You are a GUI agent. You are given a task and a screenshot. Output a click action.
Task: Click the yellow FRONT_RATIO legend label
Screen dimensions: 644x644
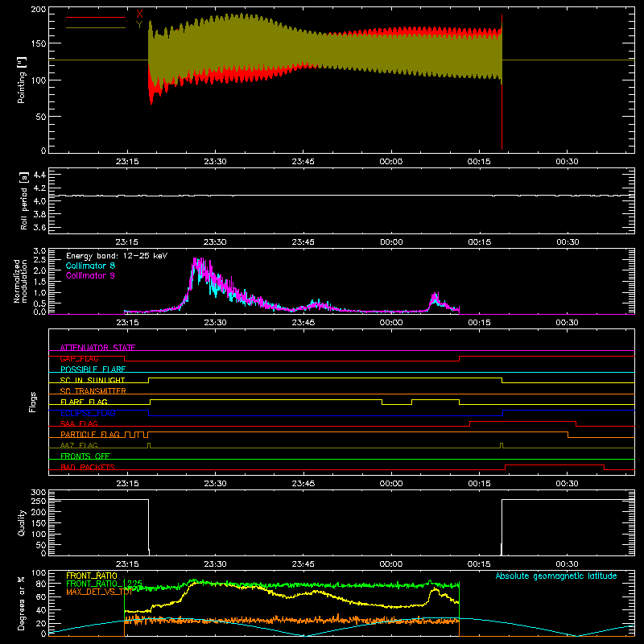pos(92,576)
